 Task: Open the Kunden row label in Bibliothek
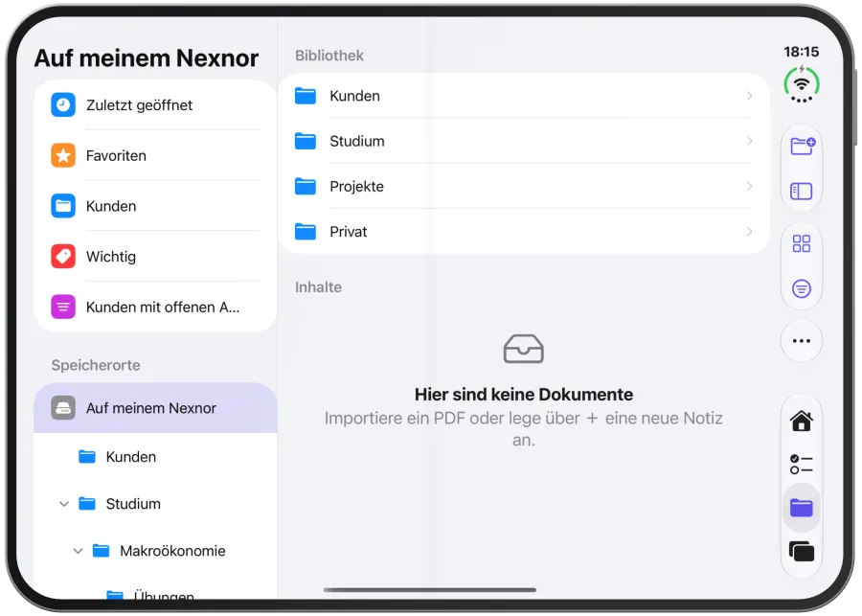pos(354,96)
